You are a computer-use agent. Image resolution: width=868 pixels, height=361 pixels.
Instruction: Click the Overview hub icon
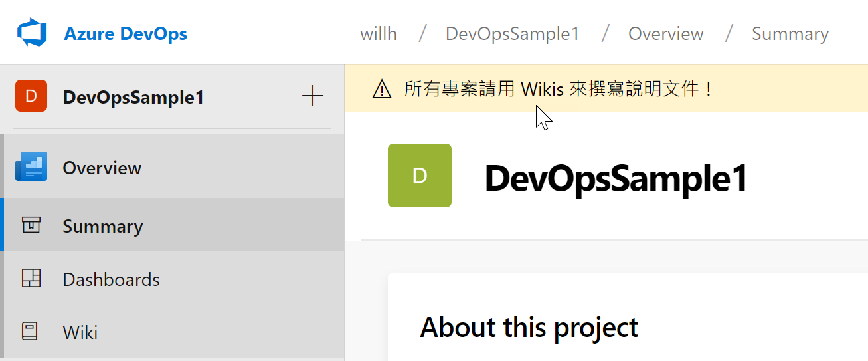tap(31, 167)
